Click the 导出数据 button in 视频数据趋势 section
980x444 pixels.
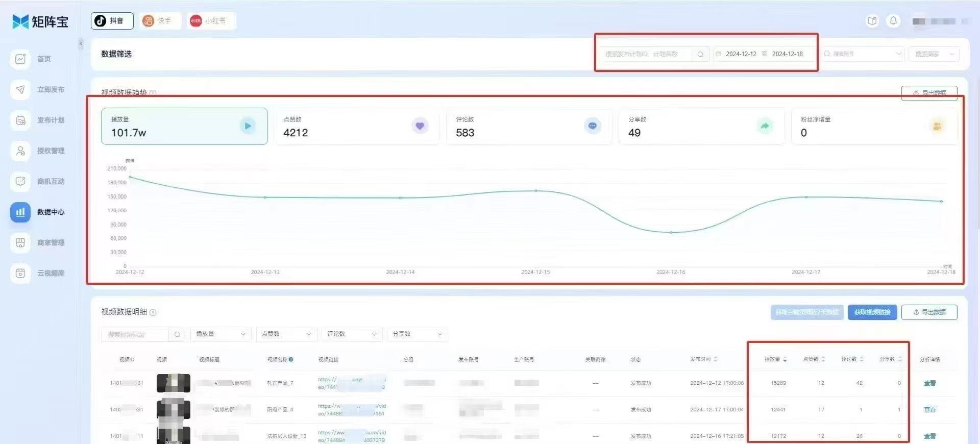click(929, 93)
